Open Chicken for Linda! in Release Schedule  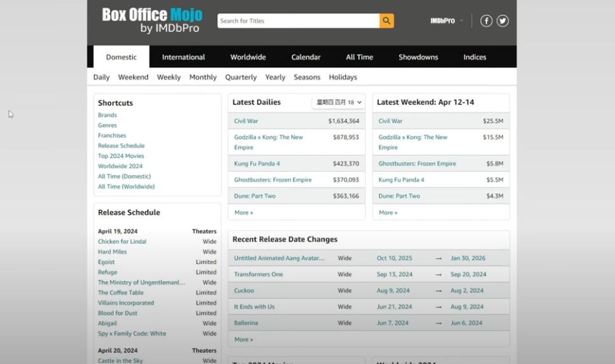122,242
